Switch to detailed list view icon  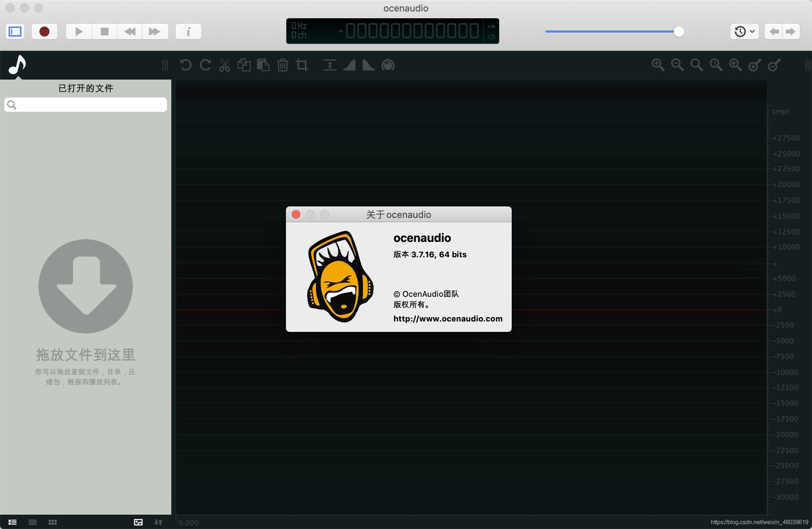click(13, 522)
